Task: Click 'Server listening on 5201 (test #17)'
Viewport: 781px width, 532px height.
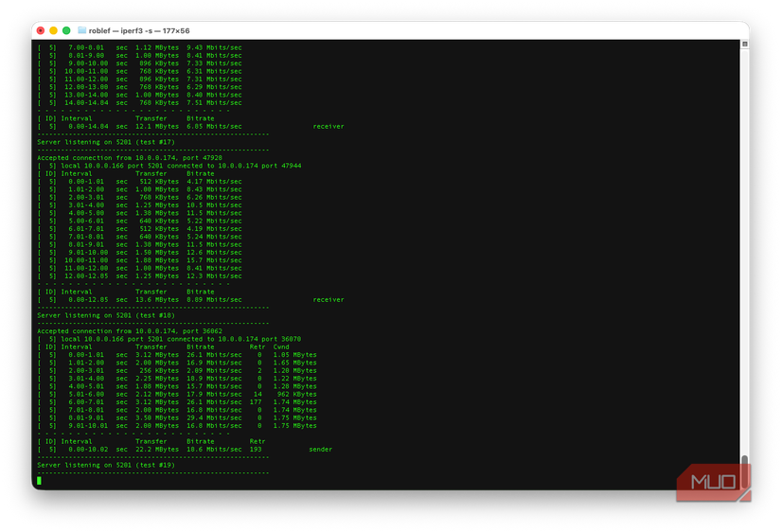Action: tap(106, 142)
